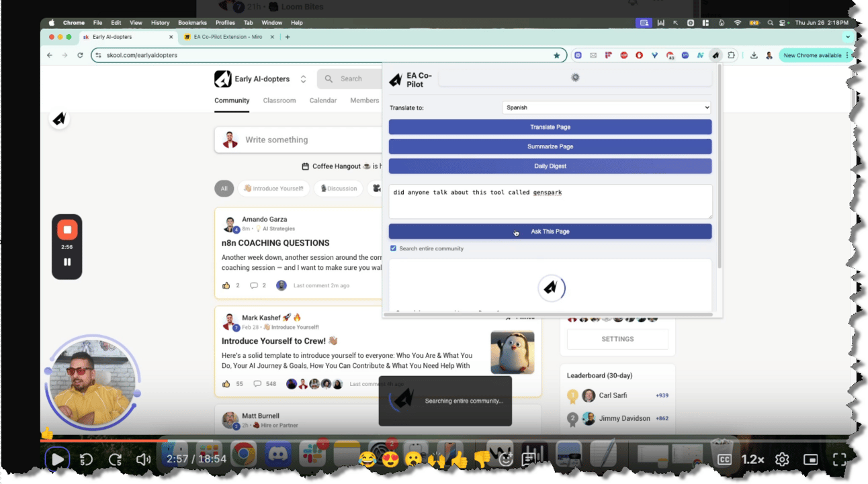The height and width of the screenshot is (484, 868).
Task: Mute the video volume
Action: [144, 460]
